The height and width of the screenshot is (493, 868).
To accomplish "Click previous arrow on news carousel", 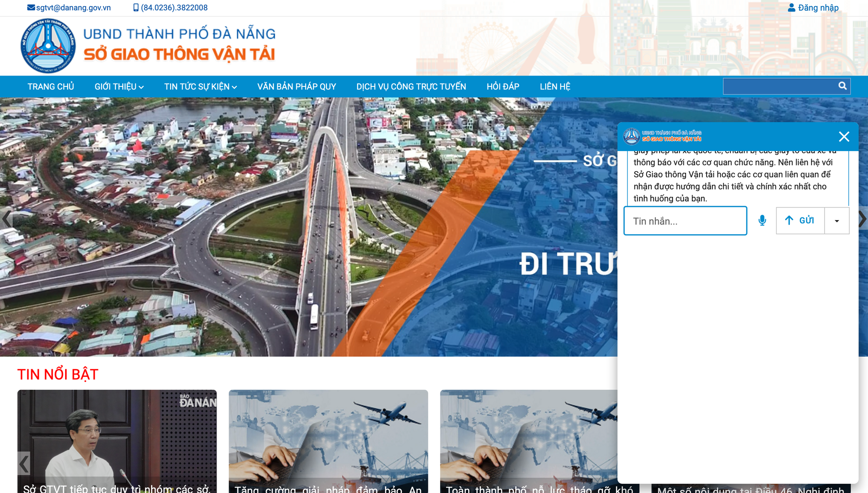I will pos(24,464).
